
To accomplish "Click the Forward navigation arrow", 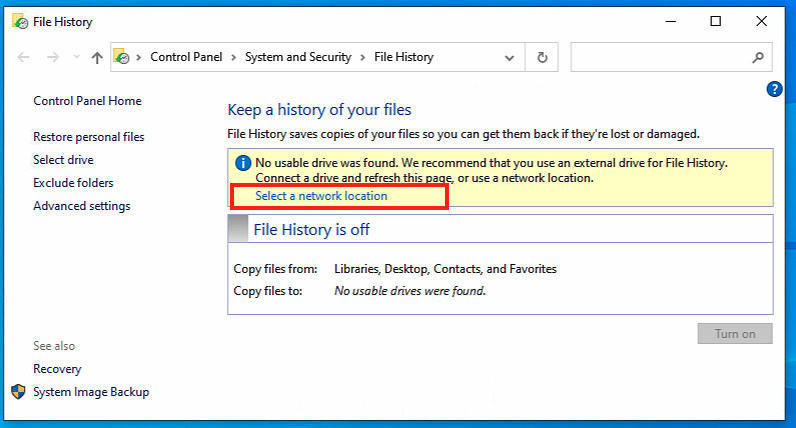I will coord(52,58).
